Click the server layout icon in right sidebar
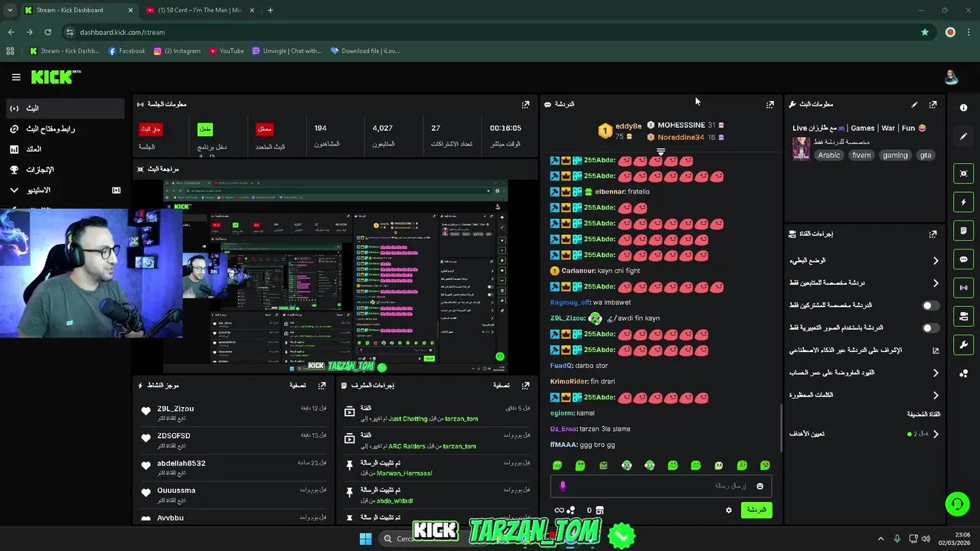This screenshot has width=980, height=551. [964, 316]
